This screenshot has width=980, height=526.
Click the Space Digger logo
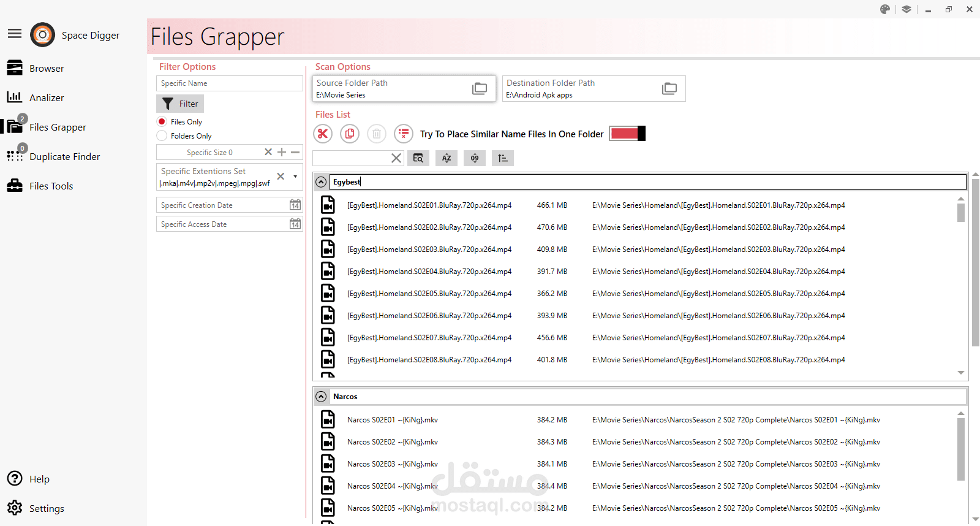pos(42,35)
